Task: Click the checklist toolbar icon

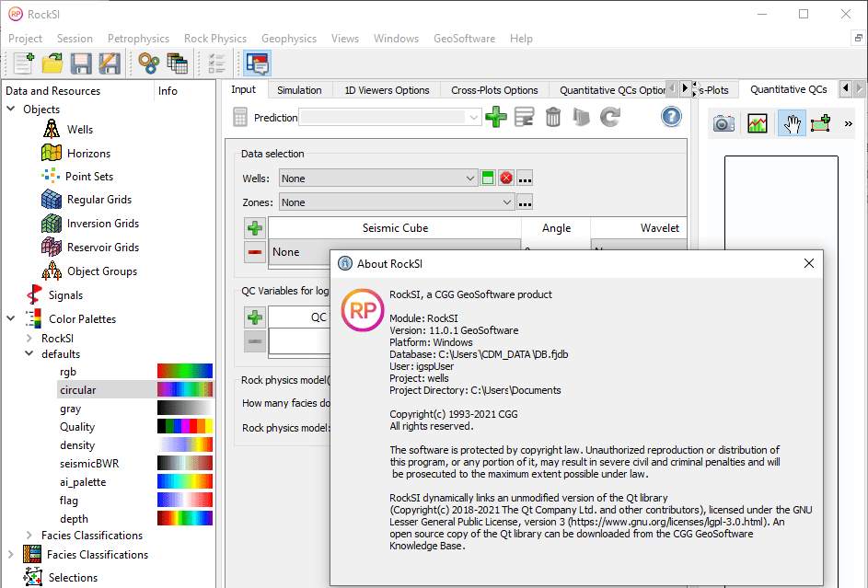Action: (216, 63)
